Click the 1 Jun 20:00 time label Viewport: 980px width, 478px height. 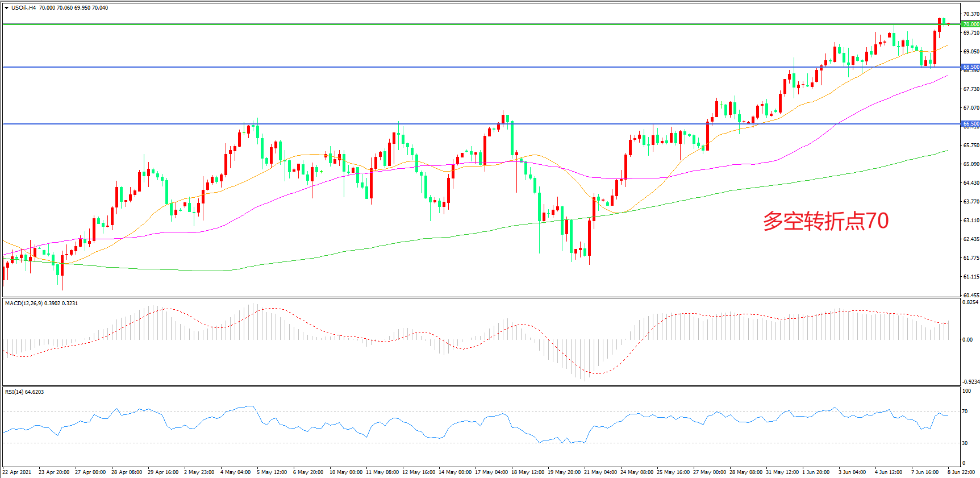point(816,472)
